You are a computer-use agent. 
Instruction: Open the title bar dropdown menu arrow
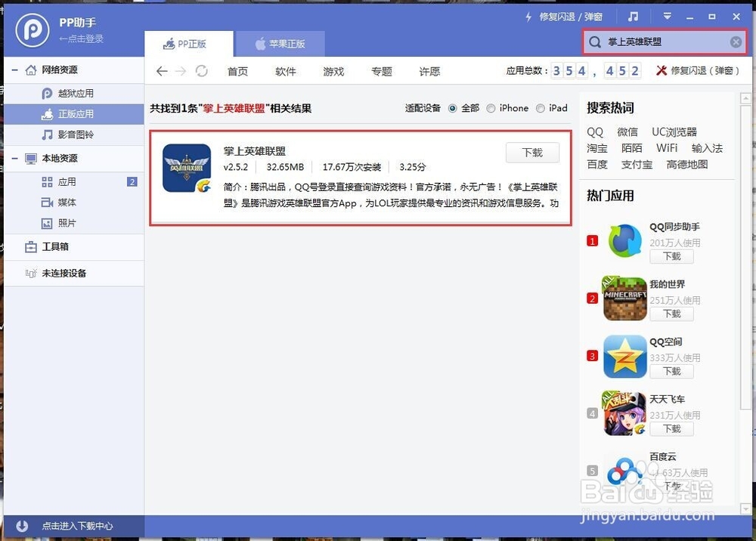pyautogui.click(x=667, y=17)
